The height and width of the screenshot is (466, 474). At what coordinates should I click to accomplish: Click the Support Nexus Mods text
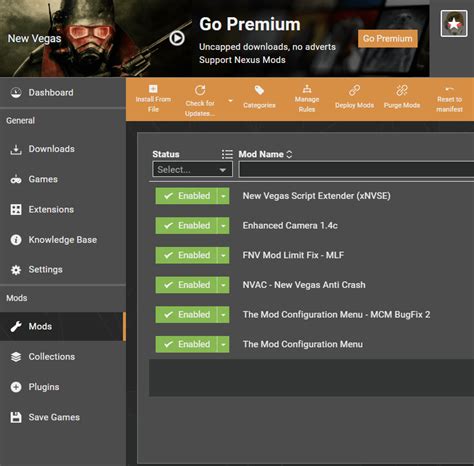point(242,60)
